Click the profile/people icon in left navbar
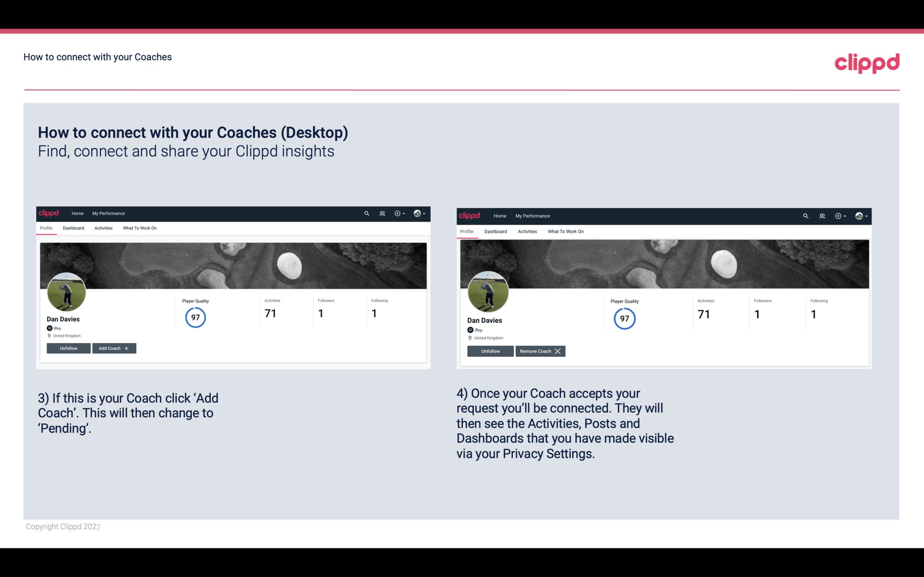Image resolution: width=924 pixels, height=577 pixels. click(x=382, y=214)
